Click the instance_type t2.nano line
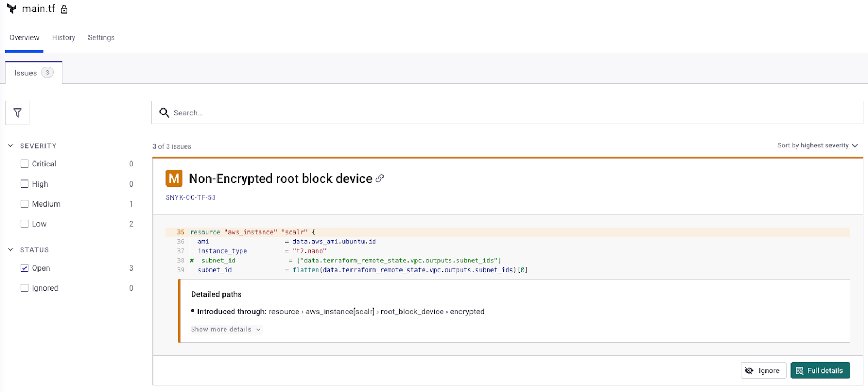This screenshot has width=868, height=392. (x=262, y=251)
